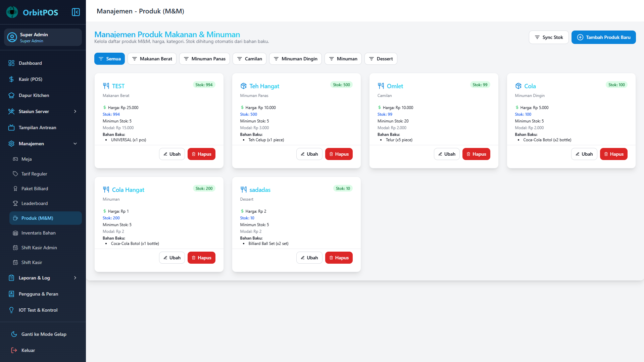Screen dimensions: 644x362
Task: Activate the Minuman Dingin filter chip
Action: tap(295, 59)
